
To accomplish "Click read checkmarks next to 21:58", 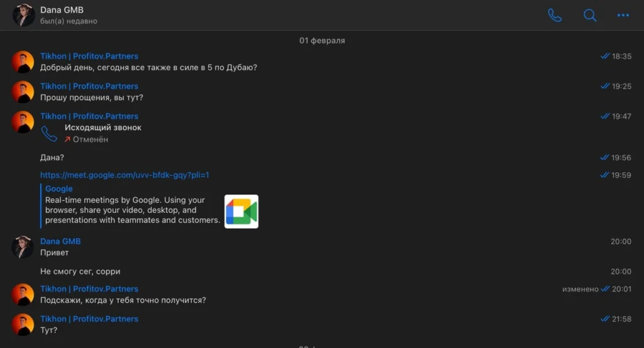I will tap(605, 319).
